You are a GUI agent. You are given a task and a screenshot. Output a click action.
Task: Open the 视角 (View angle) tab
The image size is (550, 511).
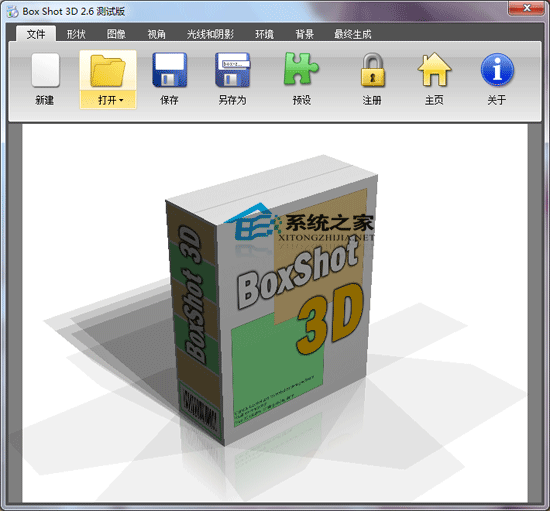click(156, 34)
